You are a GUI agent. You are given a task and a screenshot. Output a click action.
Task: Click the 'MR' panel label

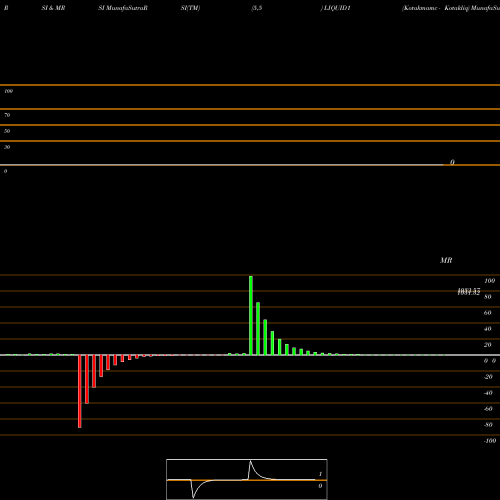tap(446, 260)
